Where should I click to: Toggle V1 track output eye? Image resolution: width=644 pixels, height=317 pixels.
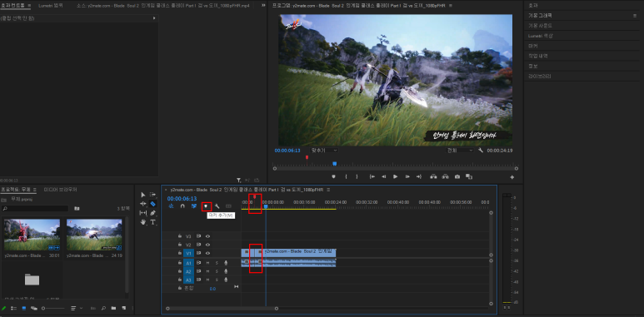tap(207, 253)
